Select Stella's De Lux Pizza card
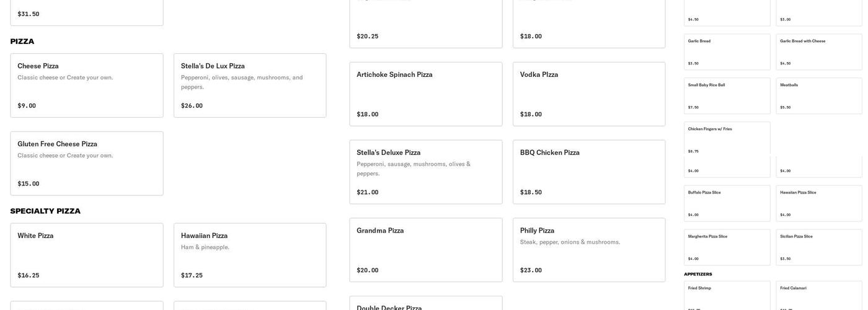This screenshot has width=868, height=310. (250, 86)
